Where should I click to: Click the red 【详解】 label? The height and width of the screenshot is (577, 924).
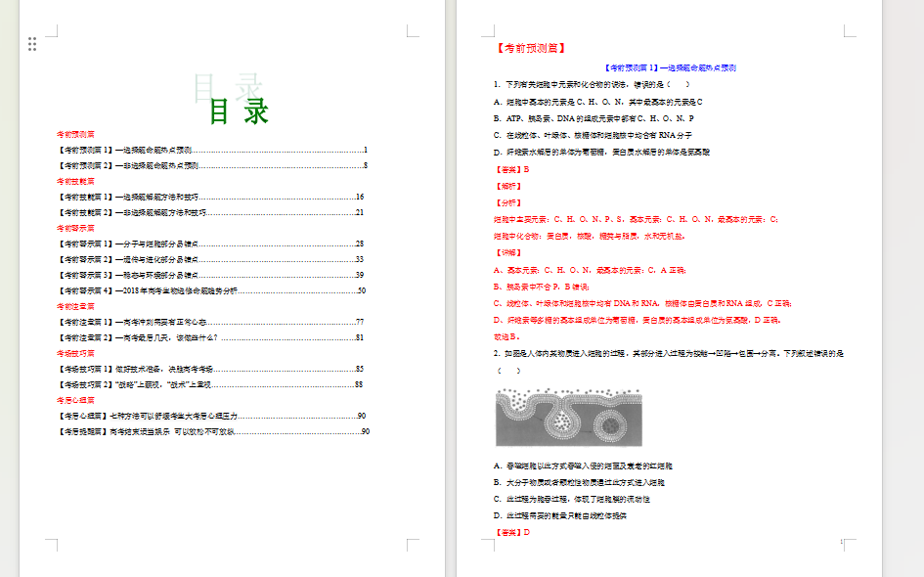coord(508,253)
